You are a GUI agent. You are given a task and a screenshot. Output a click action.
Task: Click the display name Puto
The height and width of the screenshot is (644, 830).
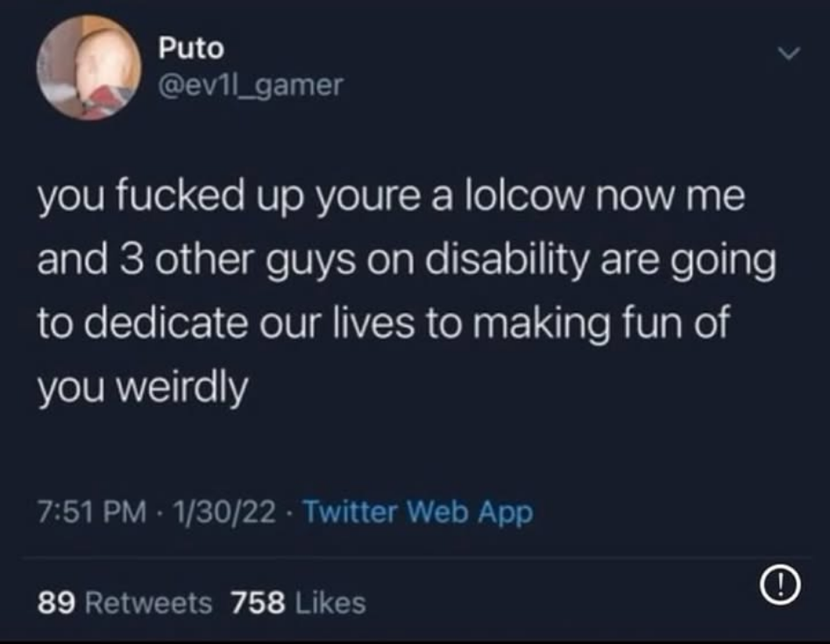tap(191, 48)
